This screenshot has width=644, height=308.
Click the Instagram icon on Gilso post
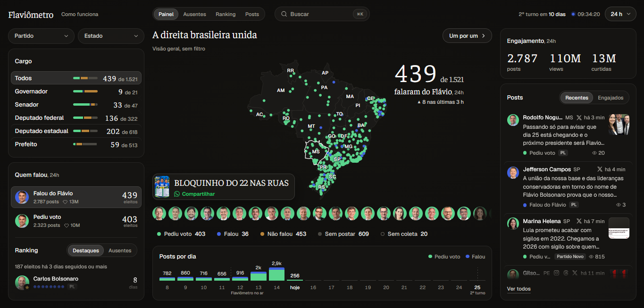click(x=557, y=273)
